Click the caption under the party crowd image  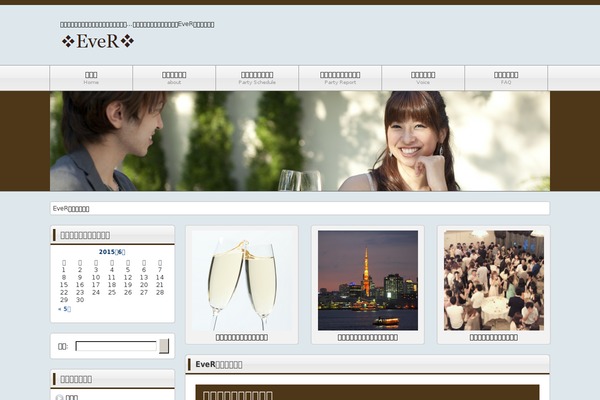[x=494, y=337]
